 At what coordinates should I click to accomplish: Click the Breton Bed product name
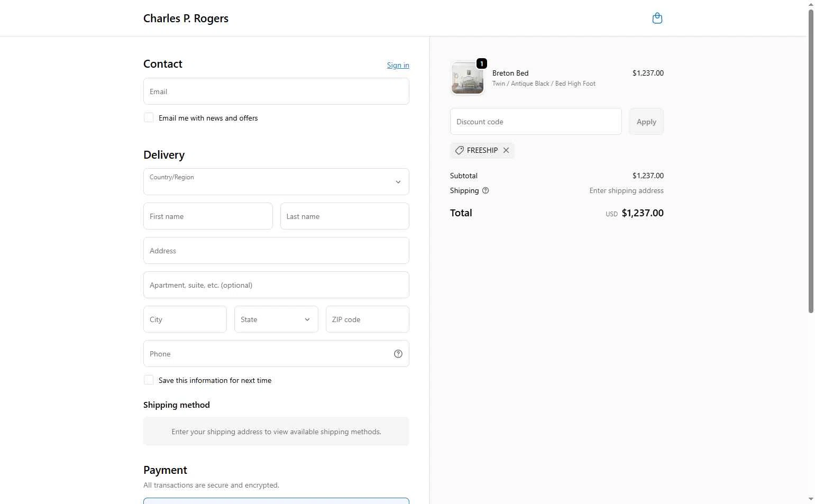[510, 73]
